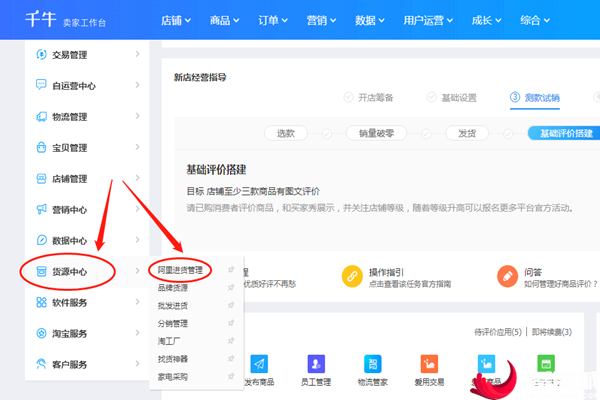Open the 数据 top menu dropdown
600x400 pixels.
coord(370,20)
